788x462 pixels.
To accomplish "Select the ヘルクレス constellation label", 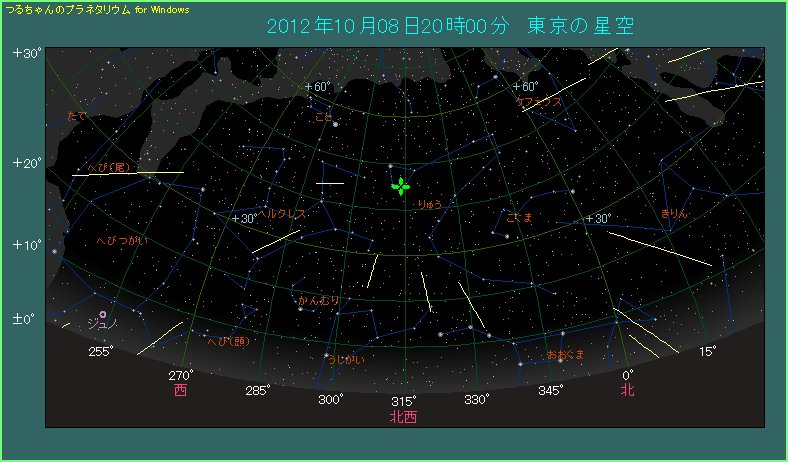I will (281, 214).
